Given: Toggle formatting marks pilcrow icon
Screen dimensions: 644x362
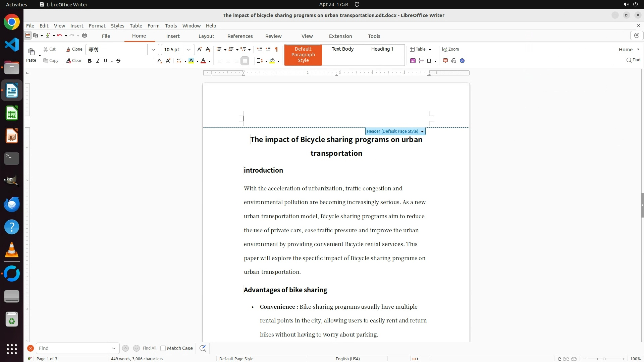Looking at the screenshot, I should (276, 49).
